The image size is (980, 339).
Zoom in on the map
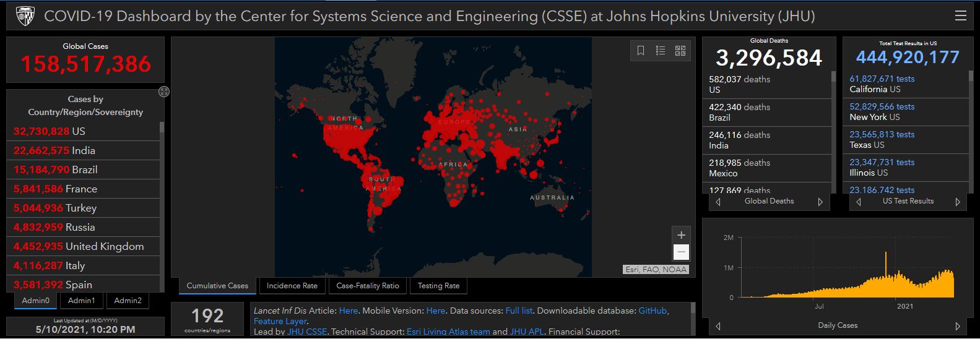click(x=681, y=235)
